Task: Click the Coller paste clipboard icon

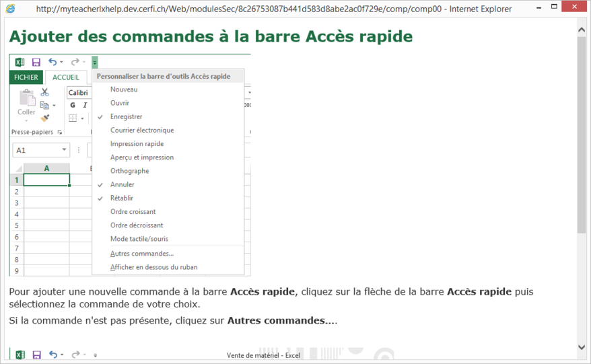Action: [x=27, y=101]
